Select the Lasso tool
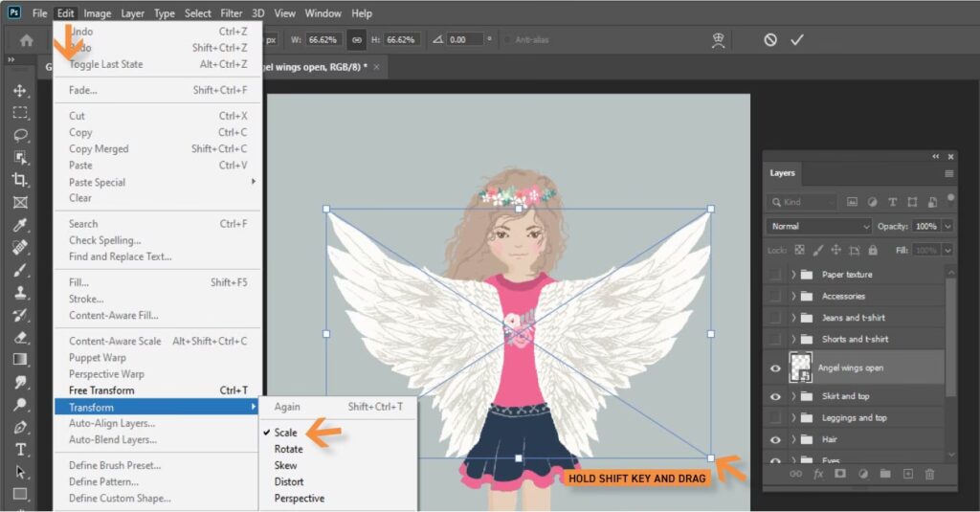 click(20, 135)
